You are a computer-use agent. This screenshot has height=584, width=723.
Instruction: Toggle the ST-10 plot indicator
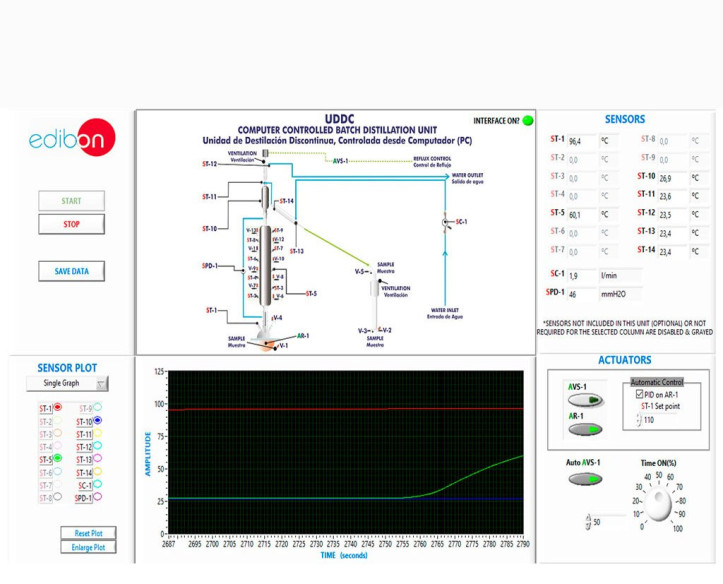click(97, 421)
